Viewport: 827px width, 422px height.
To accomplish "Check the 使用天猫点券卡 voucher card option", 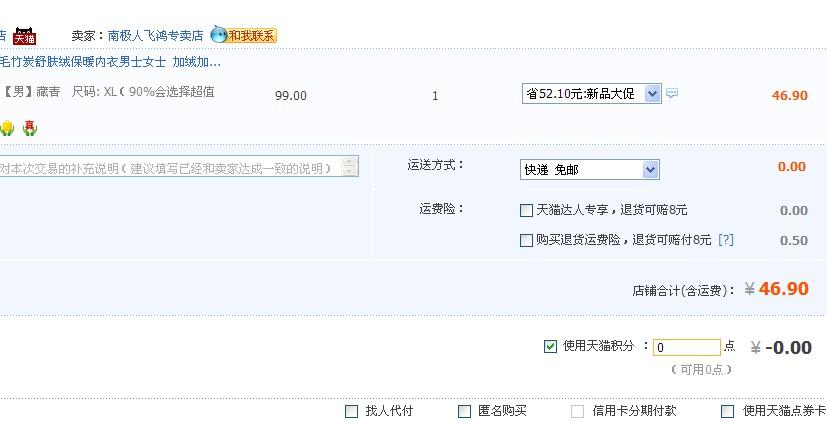I will coord(728,411).
